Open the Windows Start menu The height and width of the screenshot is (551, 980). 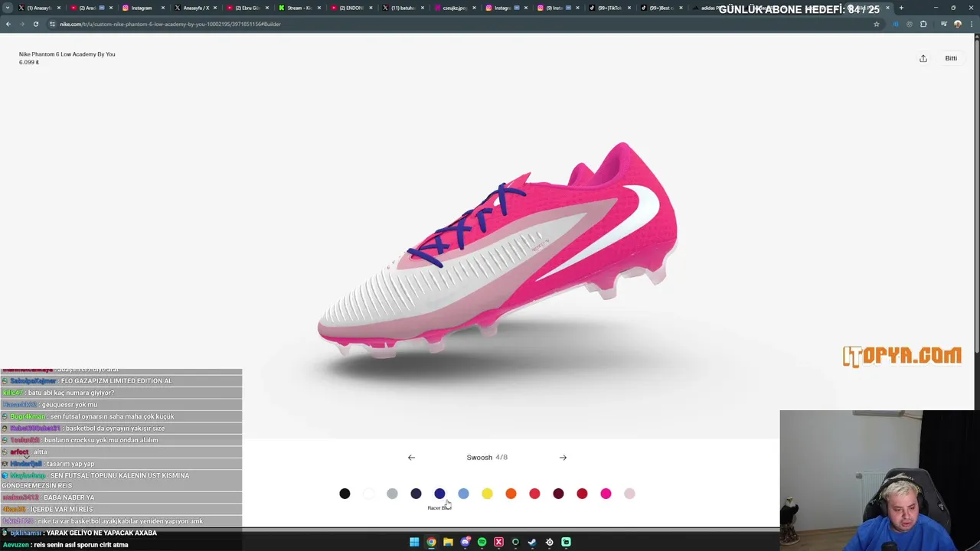pyautogui.click(x=414, y=542)
